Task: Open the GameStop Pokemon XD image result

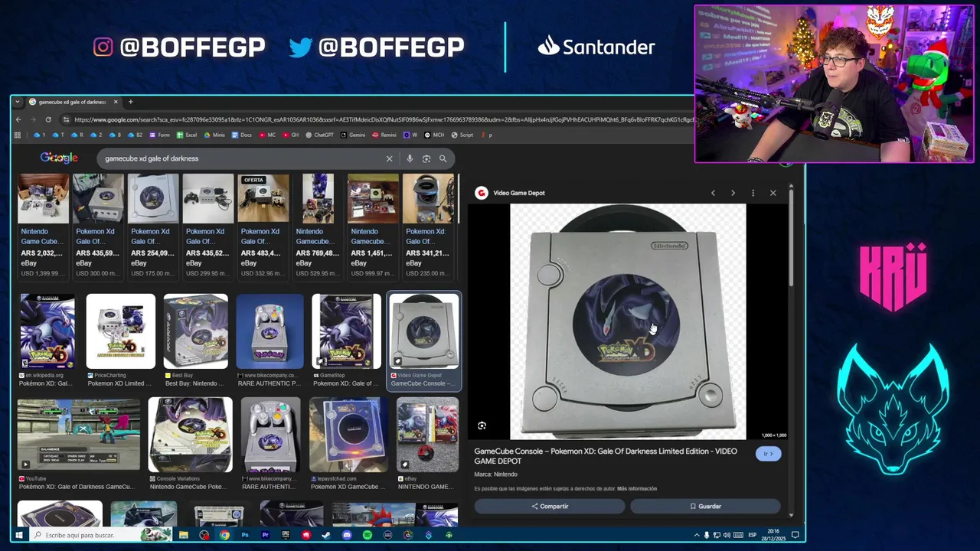Action: tap(346, 340)
